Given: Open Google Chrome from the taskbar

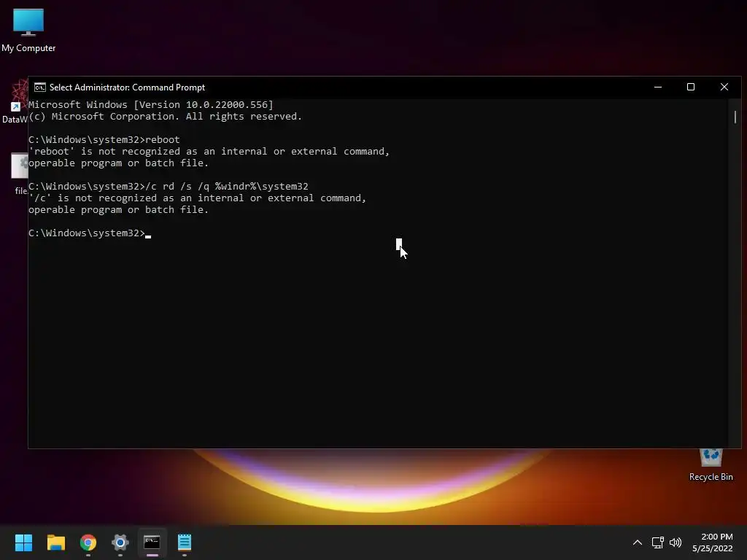Looking at the screenshot, I should pyautogui.click(x=88, y=542).
